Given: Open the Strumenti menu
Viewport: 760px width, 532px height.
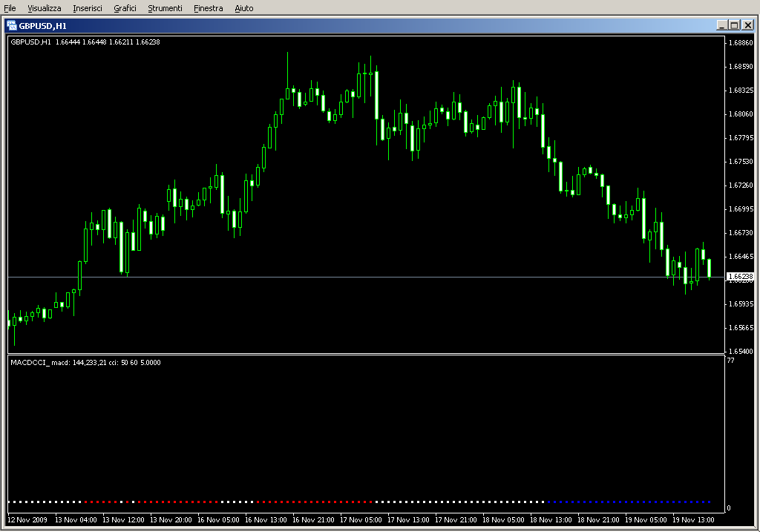Looking at the screenshot, I should (165, 8).
